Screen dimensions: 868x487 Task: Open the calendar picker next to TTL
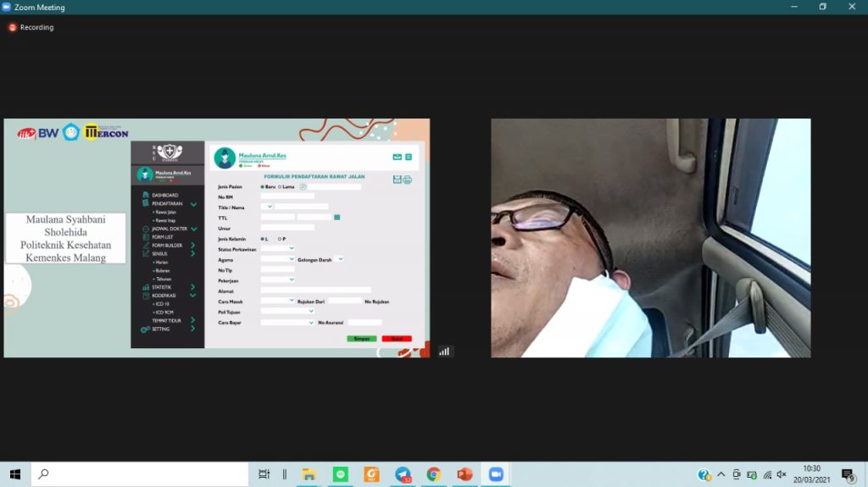pos(337,218)
